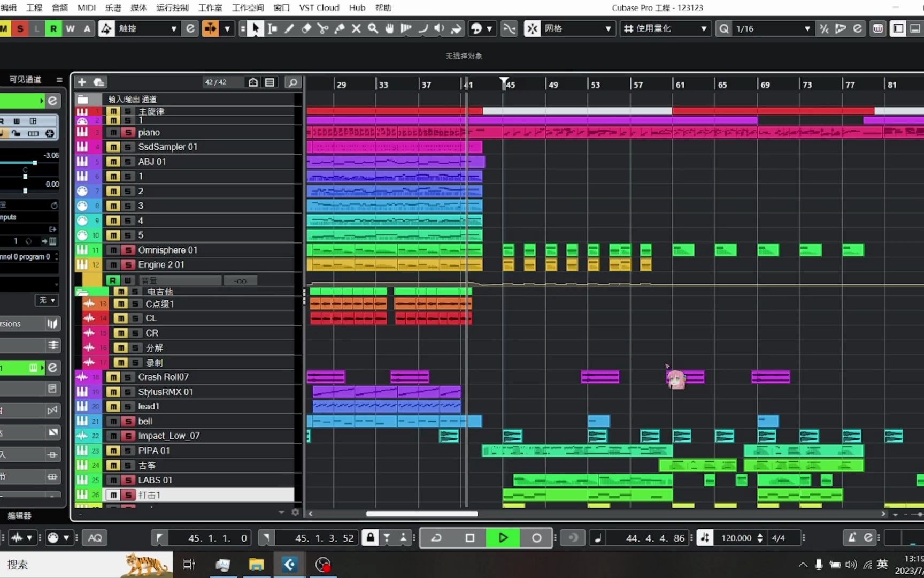Click the Stop transport button
The height and width of the screenshot is (578, 924).
tap(469, 538)
